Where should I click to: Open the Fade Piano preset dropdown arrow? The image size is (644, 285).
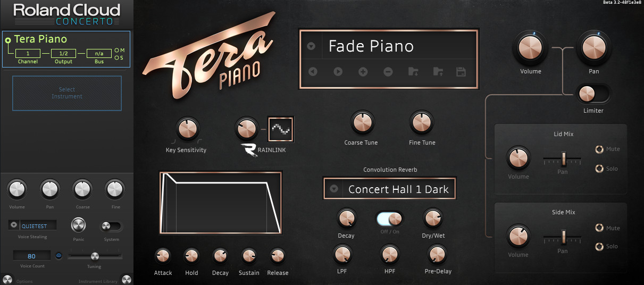pos(312,46)
